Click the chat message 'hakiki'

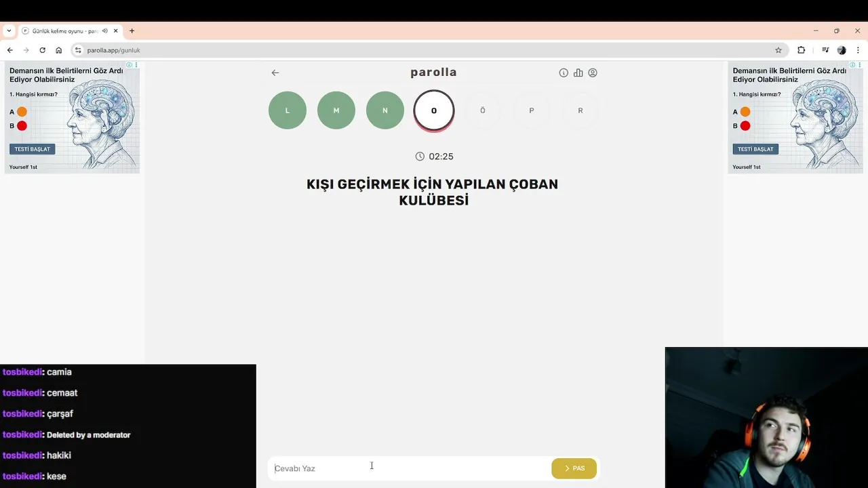pyautogui.click(x=59, y=455)
